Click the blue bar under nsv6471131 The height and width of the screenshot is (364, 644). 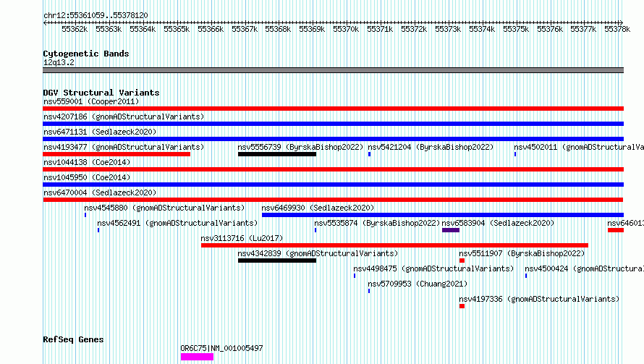tap(333, 139)
